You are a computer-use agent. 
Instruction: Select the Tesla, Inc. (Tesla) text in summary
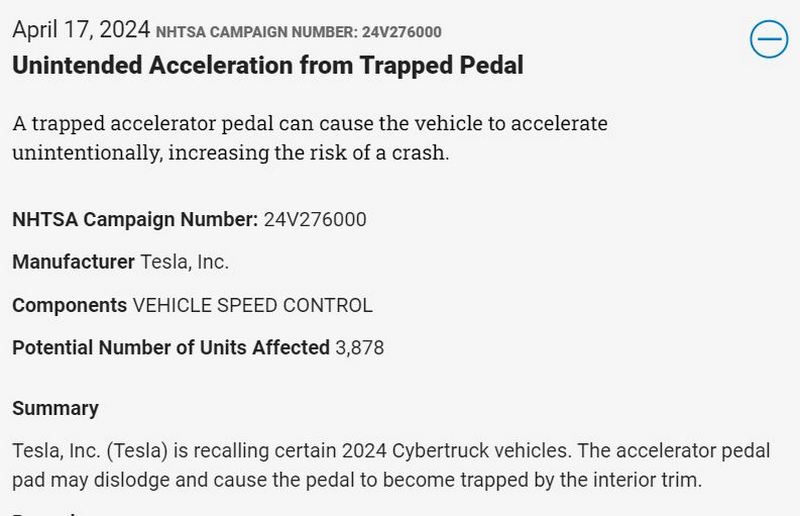(90, 451)
